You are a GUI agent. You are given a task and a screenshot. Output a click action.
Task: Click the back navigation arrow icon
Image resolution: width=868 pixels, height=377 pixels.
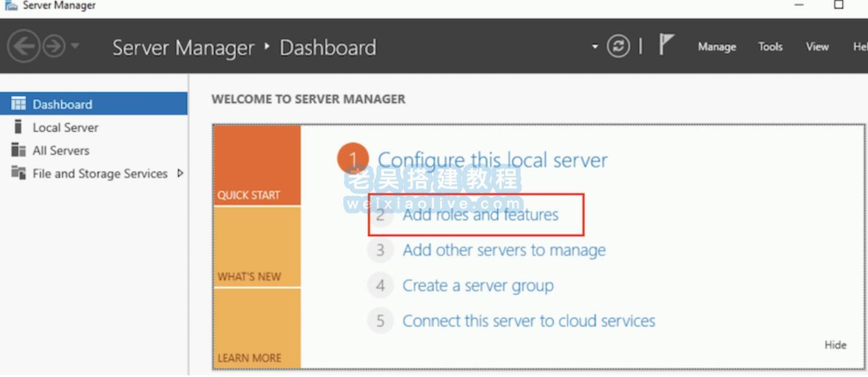click(x=24, y=47)
